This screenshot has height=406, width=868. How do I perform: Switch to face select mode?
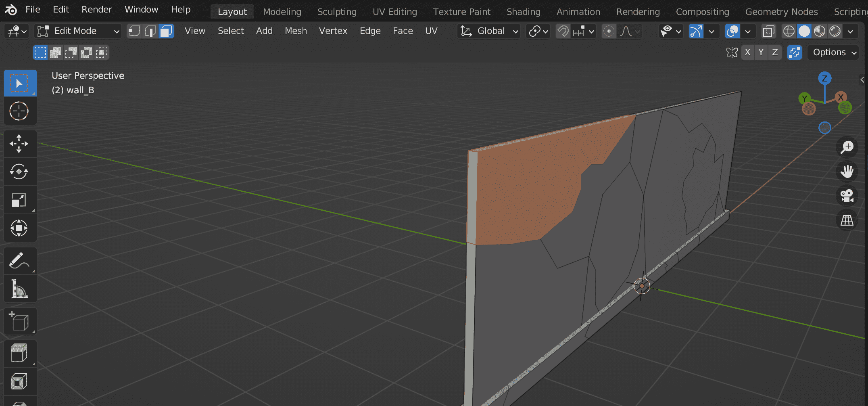[166, 31]
